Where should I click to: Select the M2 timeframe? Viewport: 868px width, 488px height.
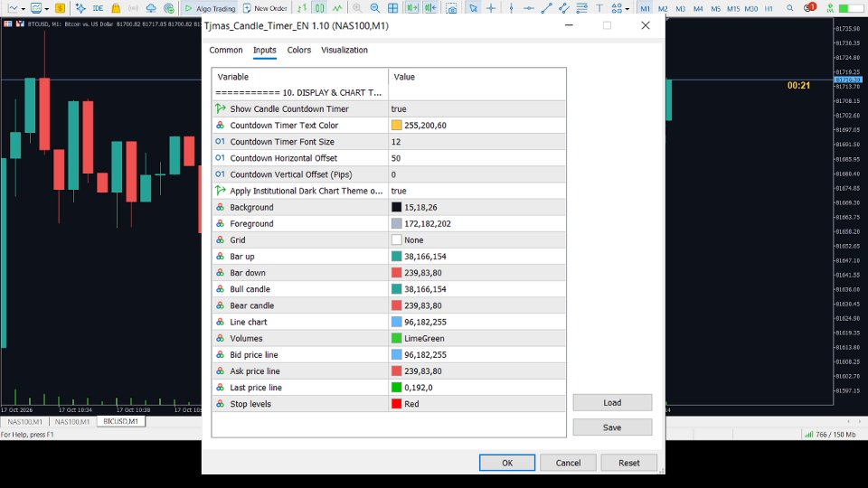663,8
